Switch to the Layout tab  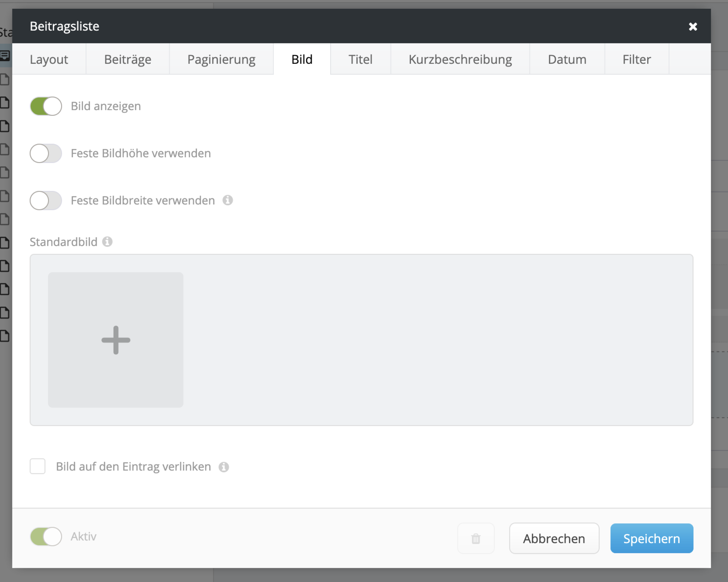point(49,59)
